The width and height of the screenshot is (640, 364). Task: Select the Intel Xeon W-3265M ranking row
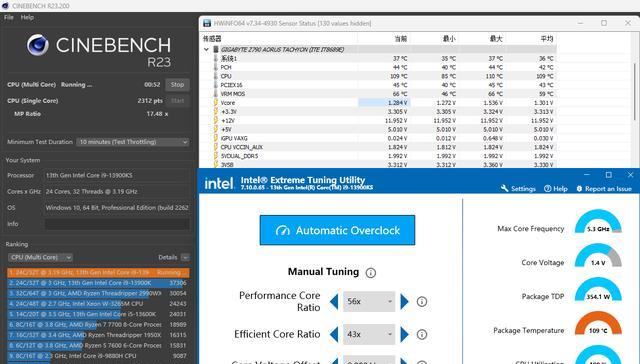pos(98,304)
